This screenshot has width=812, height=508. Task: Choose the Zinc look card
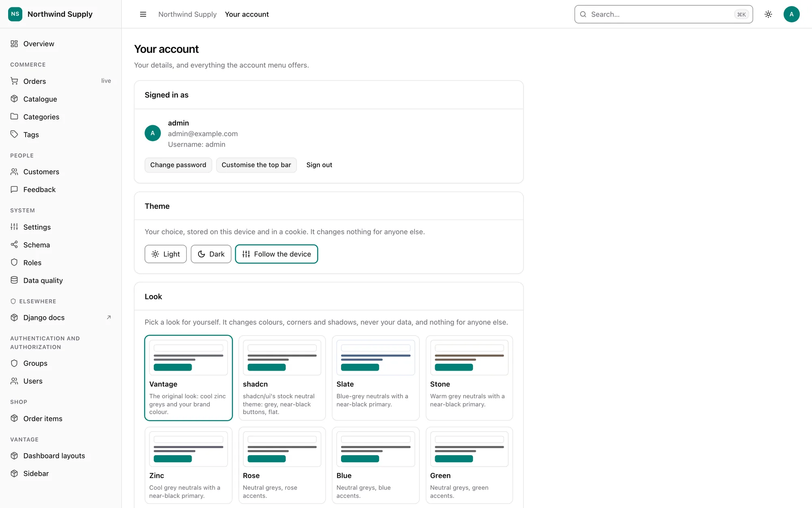tap(188, 465)
